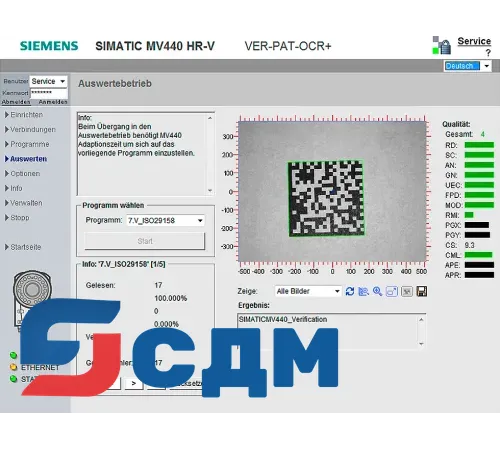Click the Gesamt quality value 4
500x450 pixels.
483,134
